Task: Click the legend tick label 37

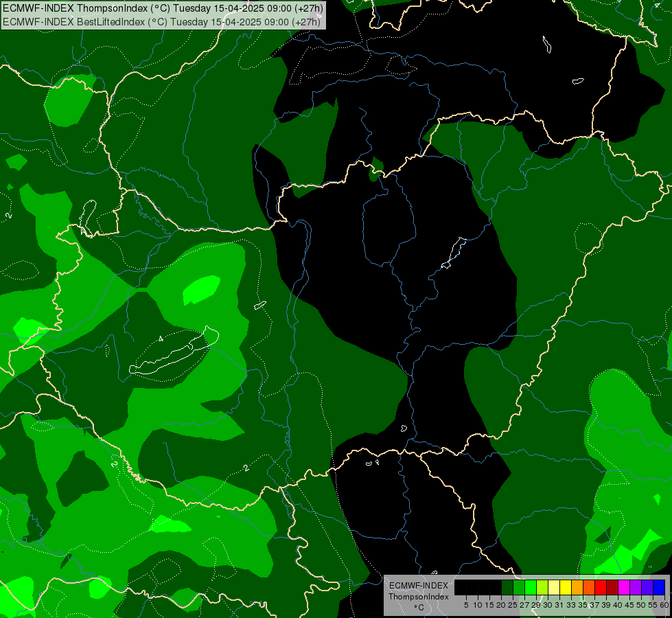Action: [x=595, y=605]
